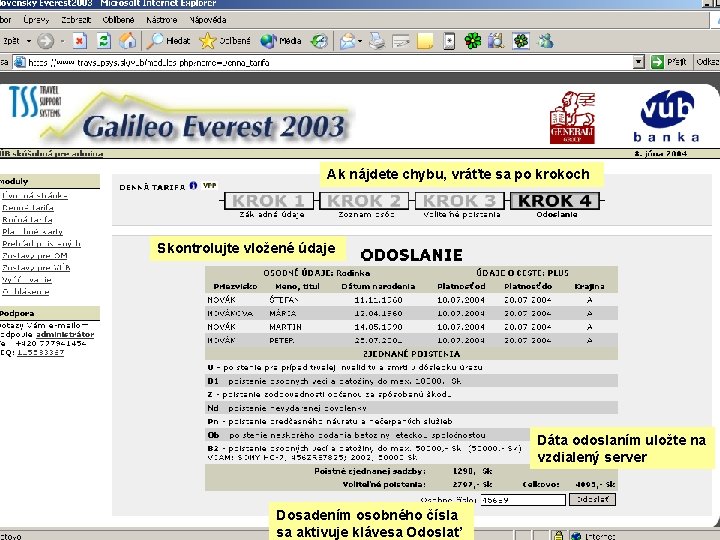
Task: Open the VPP link
Action: [210, 186]
